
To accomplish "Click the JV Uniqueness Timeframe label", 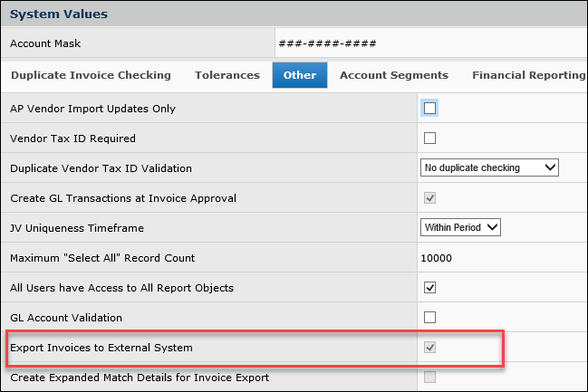I will (77, 228).
